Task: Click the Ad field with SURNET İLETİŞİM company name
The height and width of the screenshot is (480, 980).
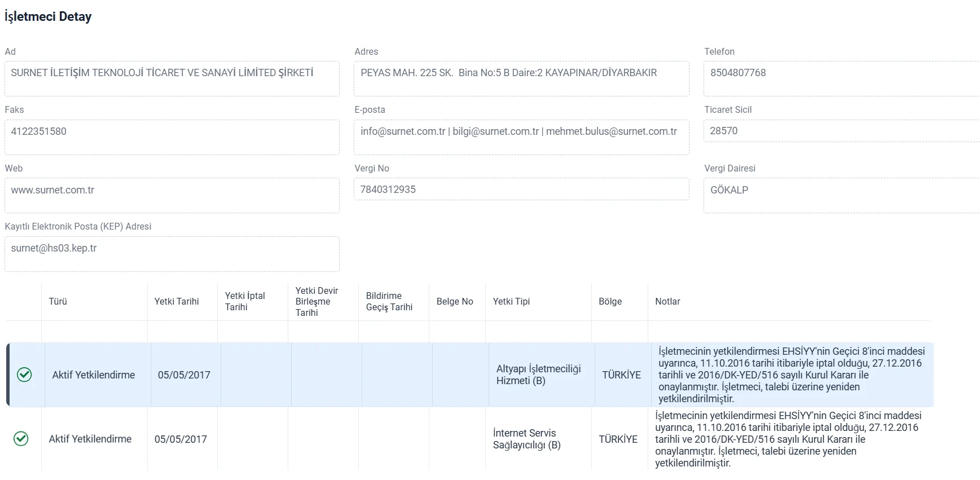Action: (172, 78)
